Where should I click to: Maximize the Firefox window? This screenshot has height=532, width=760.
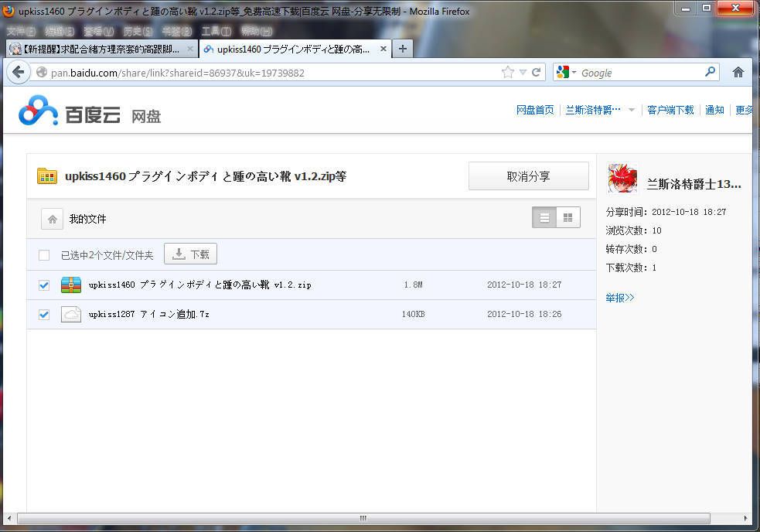(706, 8)
